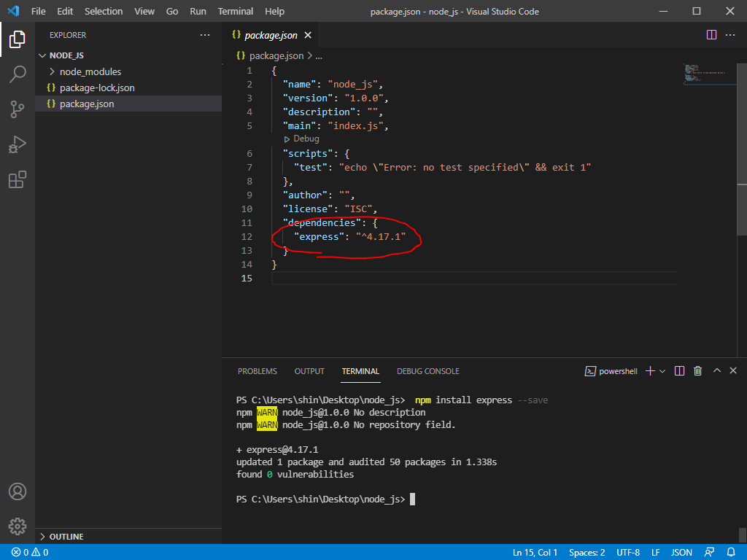Viewport: 747px width, 560px height.
Task: Open Explorer views and more actions menu
Action: (x=205, y=35)
